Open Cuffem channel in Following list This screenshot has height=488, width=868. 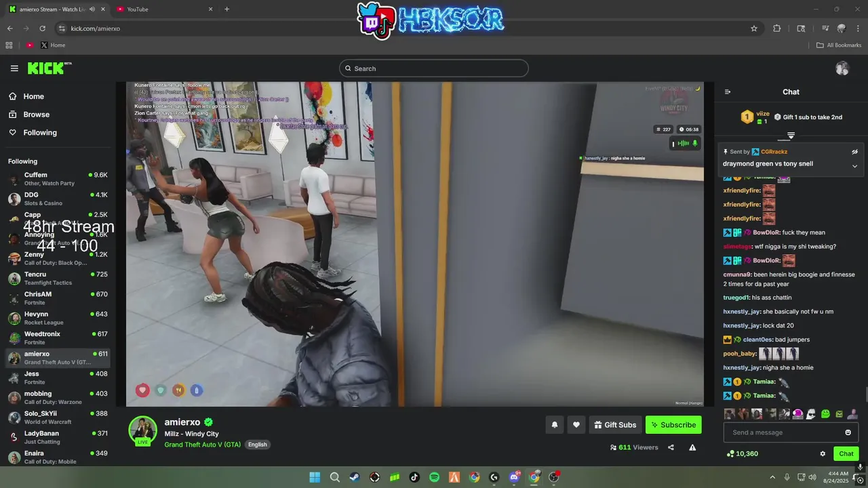pyautogui.click(x=58, y=179)
